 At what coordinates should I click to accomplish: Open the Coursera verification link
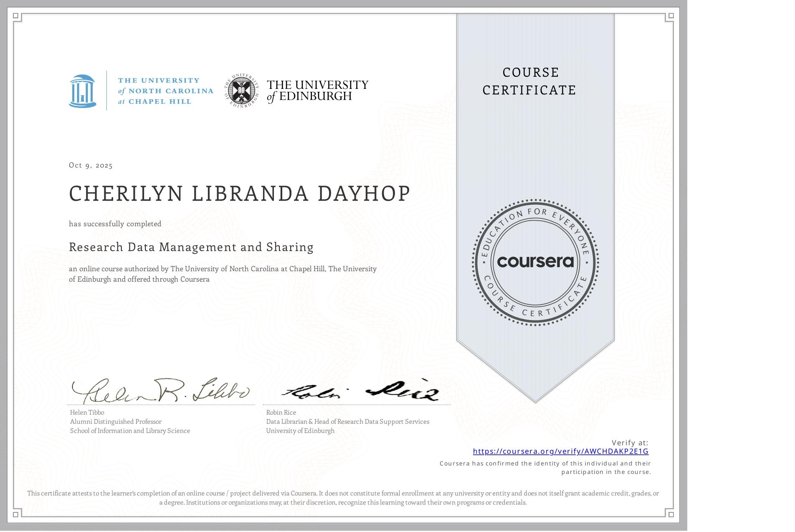(560, 451)
